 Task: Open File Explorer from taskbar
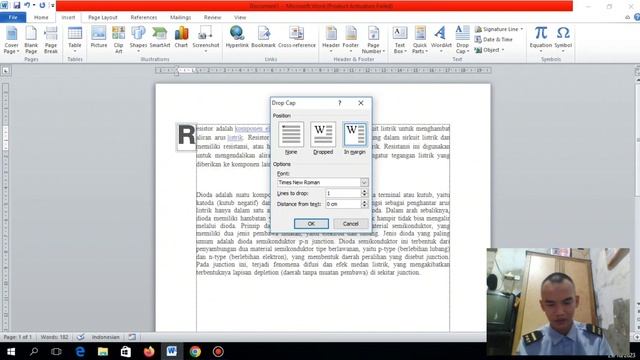(x=103, y=351)
